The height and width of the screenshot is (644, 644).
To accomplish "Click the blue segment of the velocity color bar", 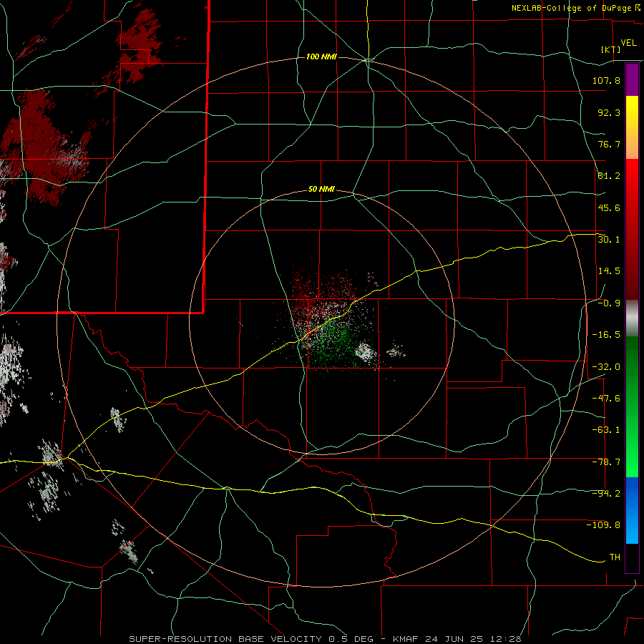I will (x=632, y=510).
